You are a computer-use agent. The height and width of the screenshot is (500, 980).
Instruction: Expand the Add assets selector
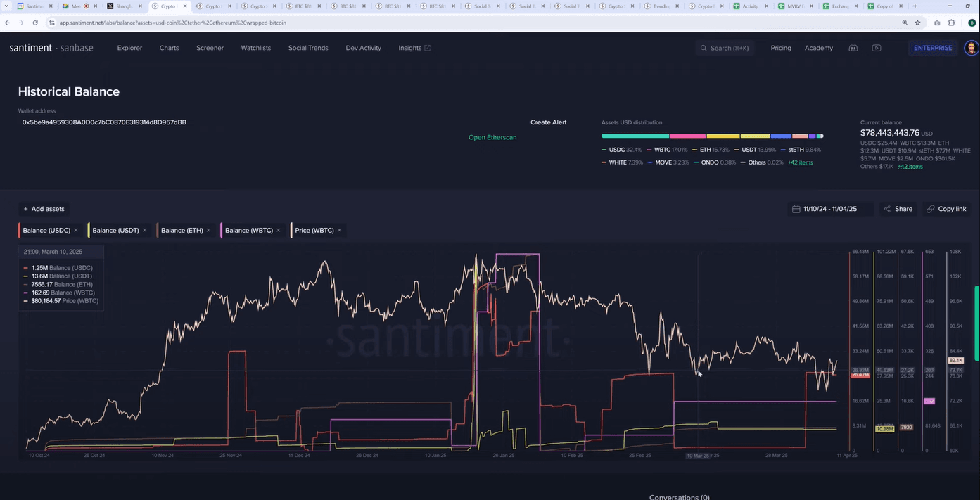44,209
